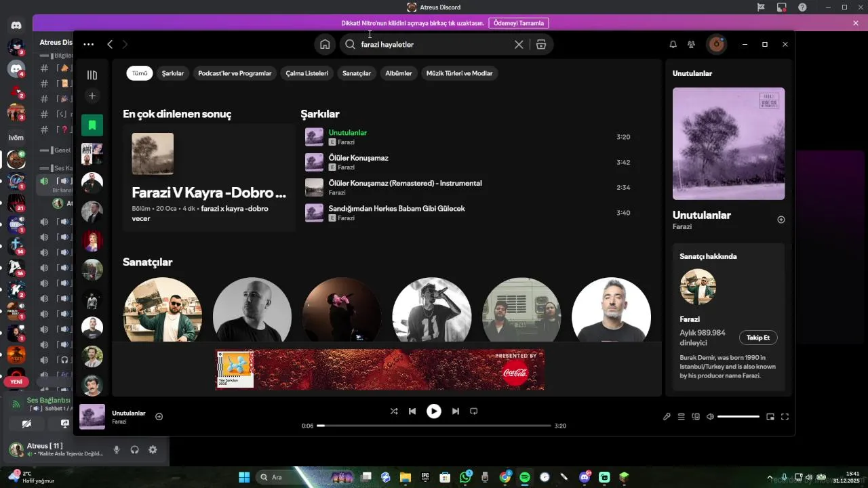Screen dimensions: 868x488
Task: Open the Spotify miniplayer
Action: pyautogui.click(x=770, y=417)
